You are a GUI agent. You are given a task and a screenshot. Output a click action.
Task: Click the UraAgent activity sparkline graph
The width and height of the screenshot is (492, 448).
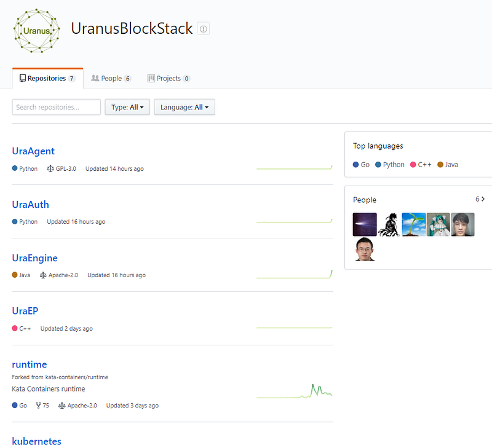pyautogui.click(x=295, y=168)
